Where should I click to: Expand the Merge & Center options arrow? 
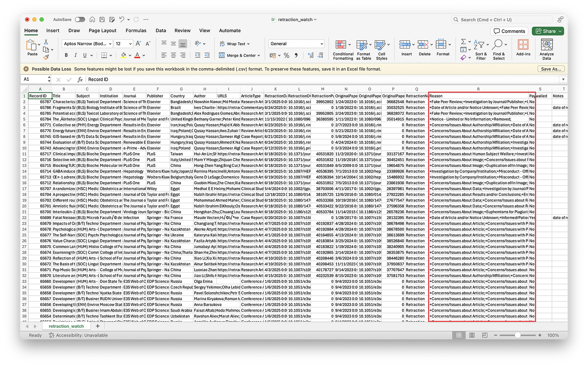258,56
